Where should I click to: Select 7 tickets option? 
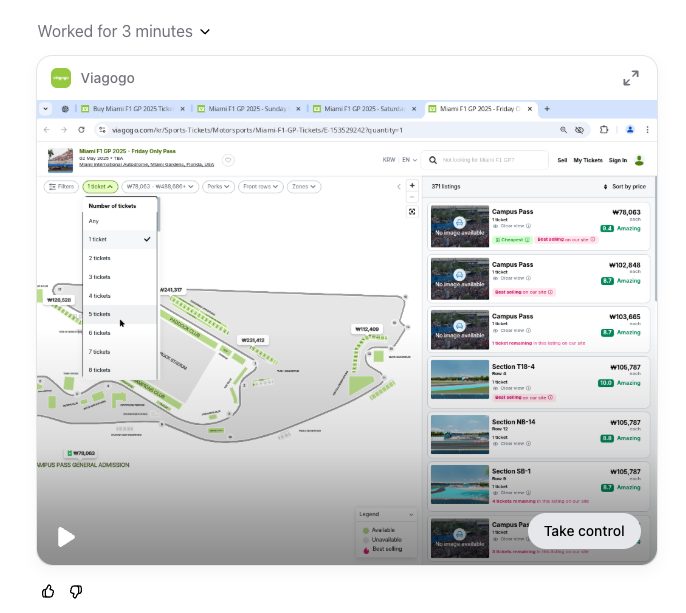tap(119, 352)
